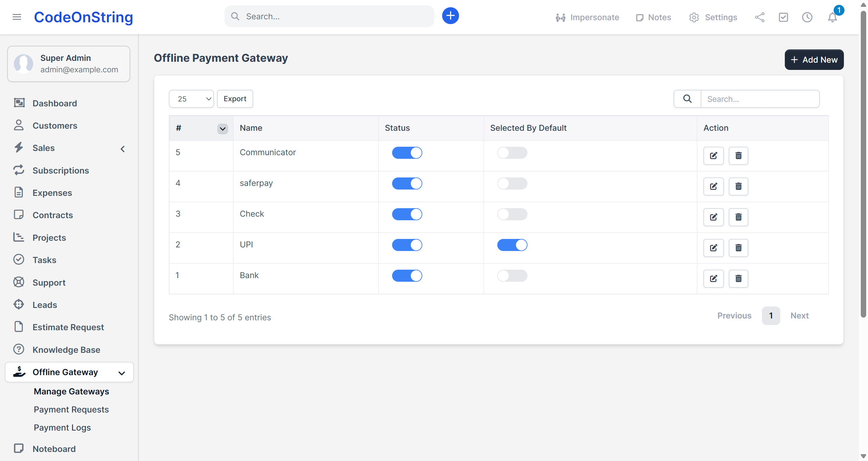Open Settings from the header
Image resolution: width=868 pixels, height=461 pixels.
713,17
